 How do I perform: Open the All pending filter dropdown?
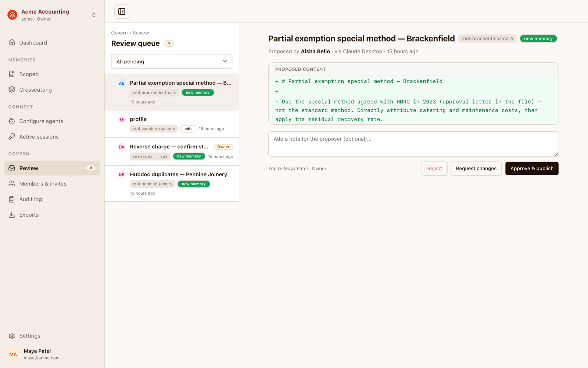pos(172,61)
